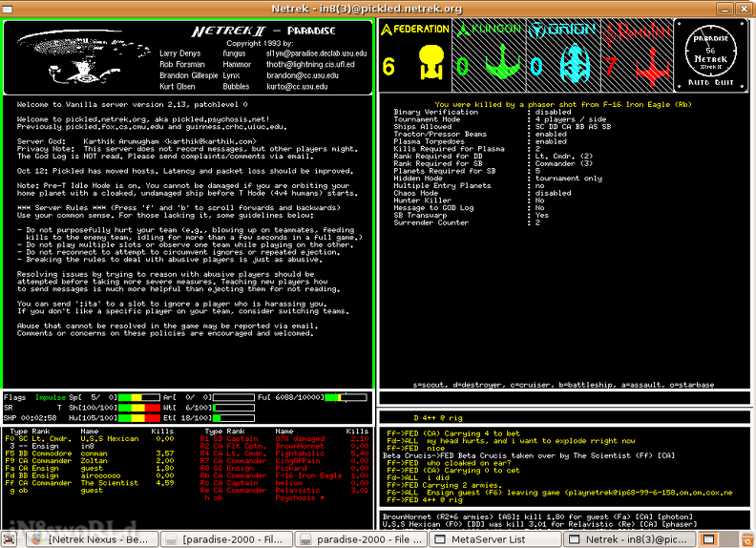Select Romulan player 'helium'
The width and height of the screenshot is (756, 548).
click(284, 483)
